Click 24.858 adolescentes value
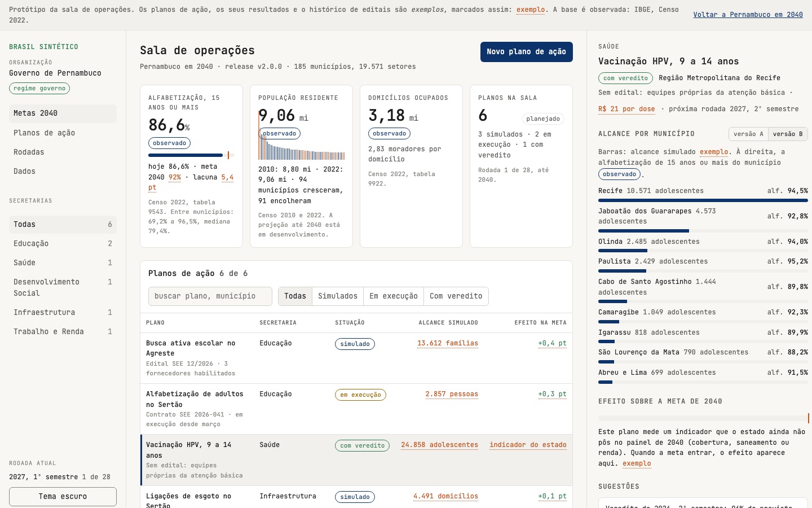Screen dimensions: 812x508 pos(439,445)
